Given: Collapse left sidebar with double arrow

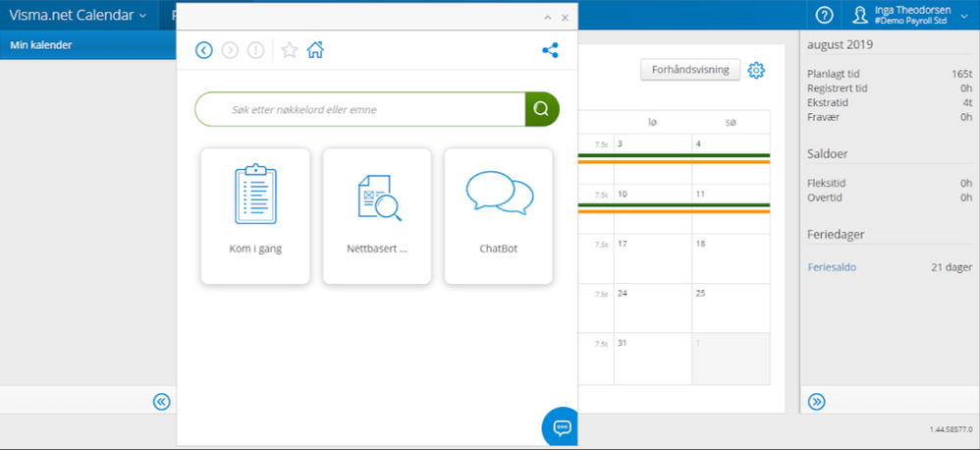Looking at the screenshot, I should [x=162, y=401].
